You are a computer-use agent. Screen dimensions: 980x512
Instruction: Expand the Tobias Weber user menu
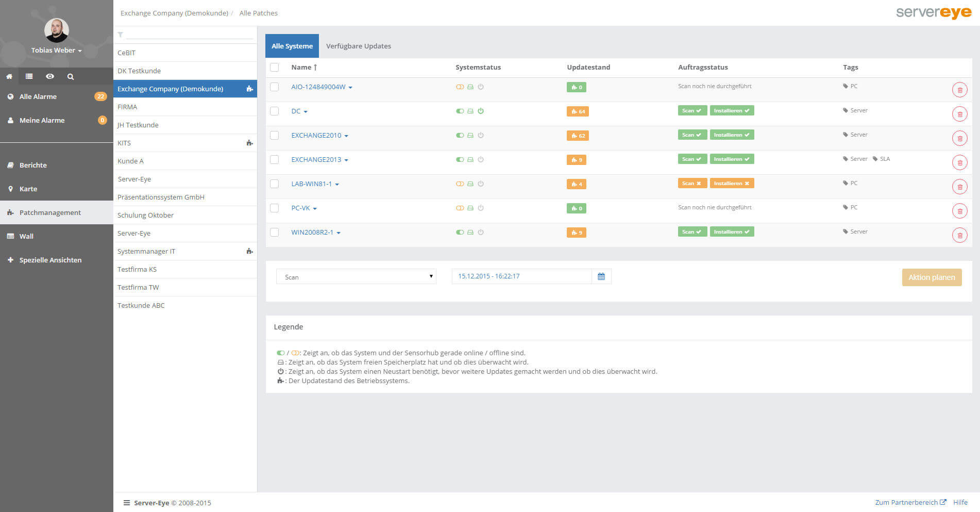pos(56,50)
